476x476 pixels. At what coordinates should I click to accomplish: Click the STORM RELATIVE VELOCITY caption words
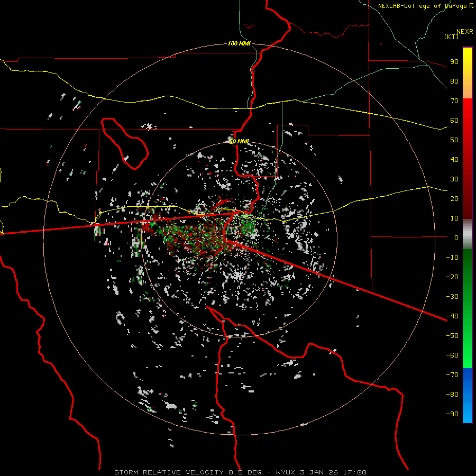tap(169, 472)
